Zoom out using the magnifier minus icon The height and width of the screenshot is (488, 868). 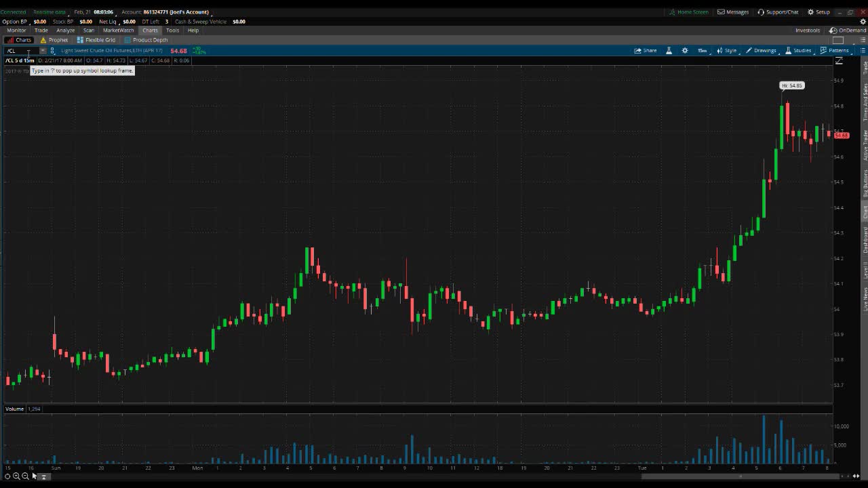(x=25, y=476)
